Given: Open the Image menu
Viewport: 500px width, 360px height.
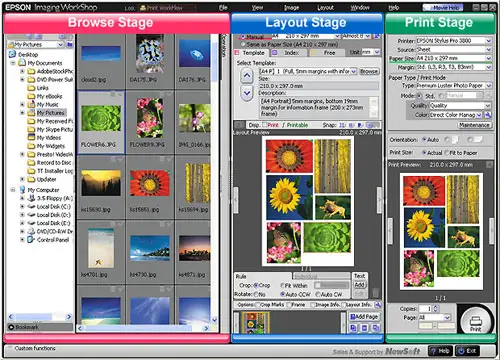Looking at the screenshot, I should coord(291,7).
